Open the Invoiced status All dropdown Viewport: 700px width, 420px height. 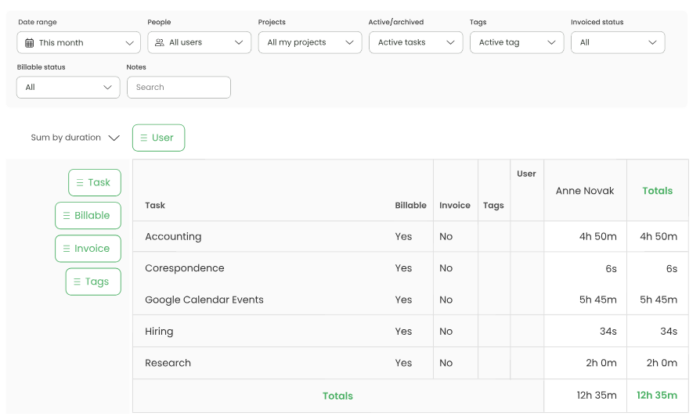coord(617,42)
